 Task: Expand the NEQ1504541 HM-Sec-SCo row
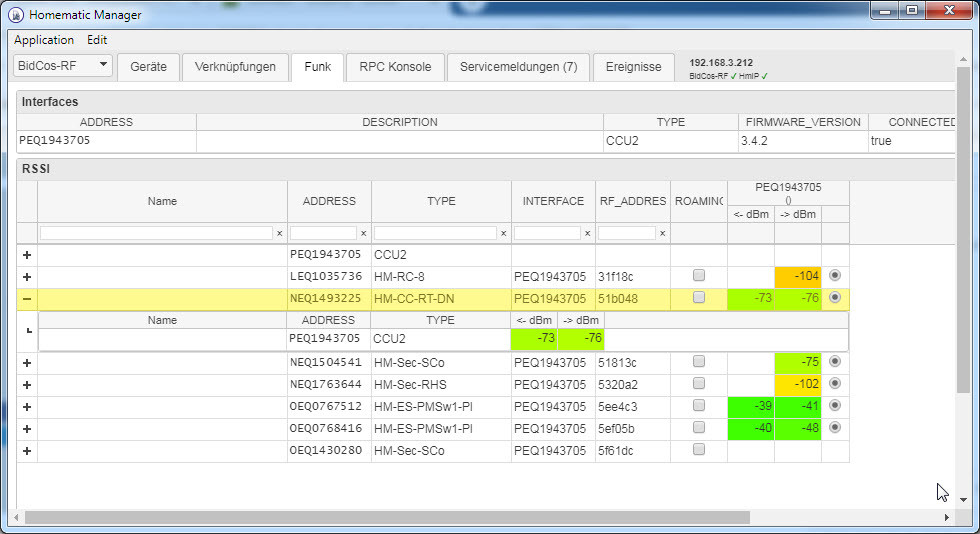27,363
